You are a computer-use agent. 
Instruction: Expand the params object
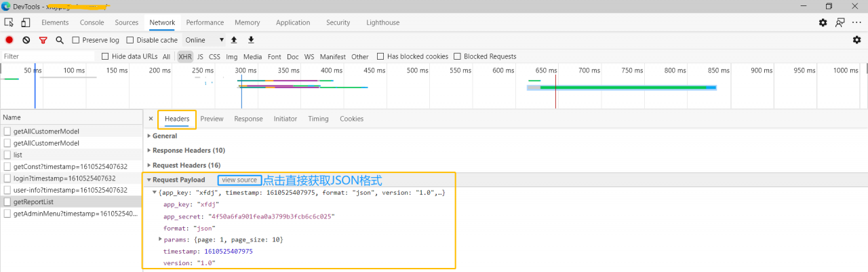click(x=161, y=239)
